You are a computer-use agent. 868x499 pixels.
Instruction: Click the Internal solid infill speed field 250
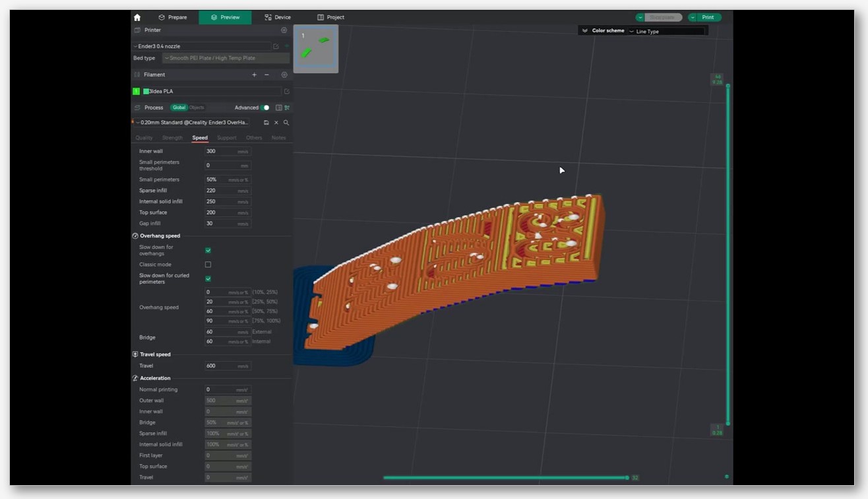pos(228,201)
